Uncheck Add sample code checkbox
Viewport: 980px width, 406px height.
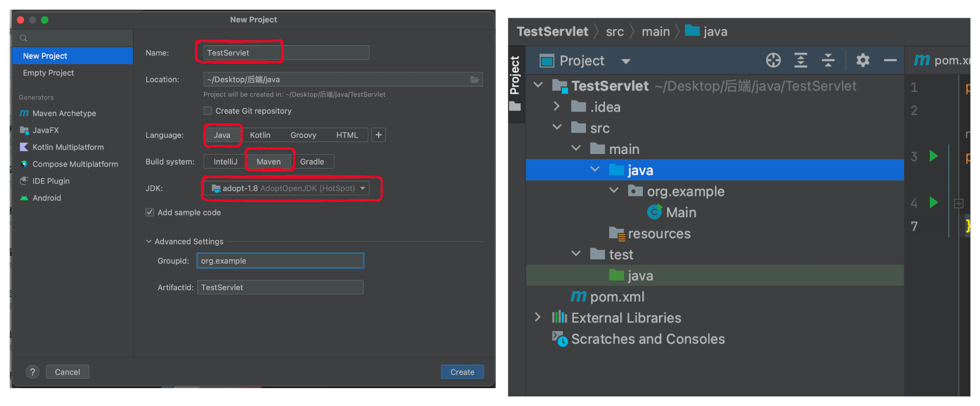click(x=150, y=212)
